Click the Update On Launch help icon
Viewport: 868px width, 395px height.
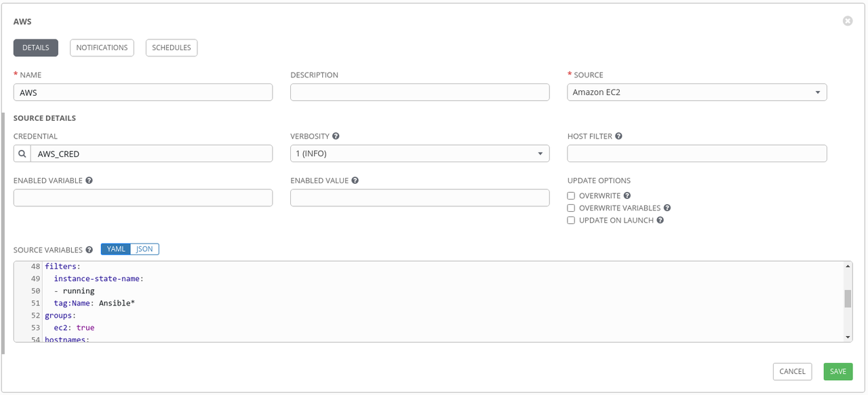(x=660, y=220)
